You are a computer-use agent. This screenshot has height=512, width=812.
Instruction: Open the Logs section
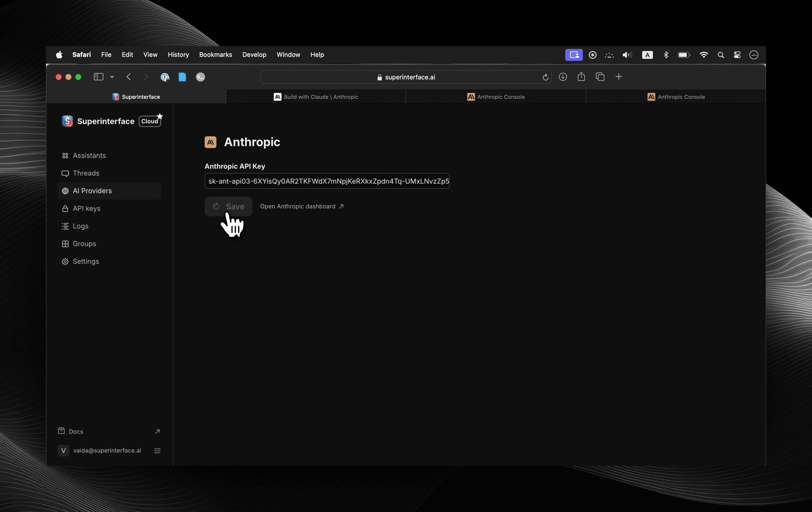81,226
